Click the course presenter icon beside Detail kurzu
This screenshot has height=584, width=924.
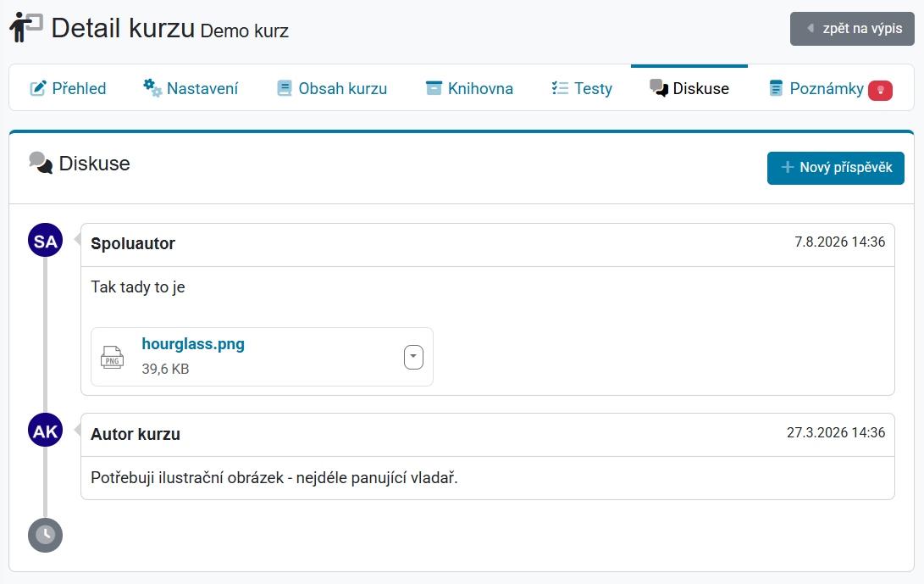26,27
